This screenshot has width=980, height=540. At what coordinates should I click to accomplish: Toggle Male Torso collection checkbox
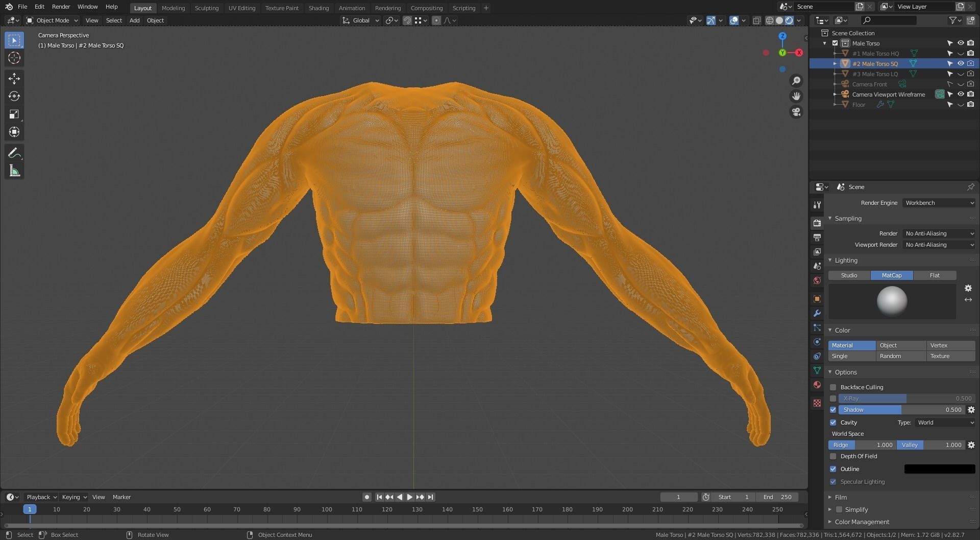tap(835, 43)
